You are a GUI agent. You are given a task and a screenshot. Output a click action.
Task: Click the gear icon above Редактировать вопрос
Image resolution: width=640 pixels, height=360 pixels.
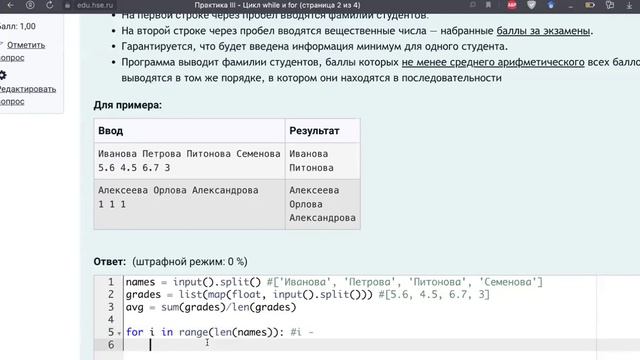click(3, 75)
